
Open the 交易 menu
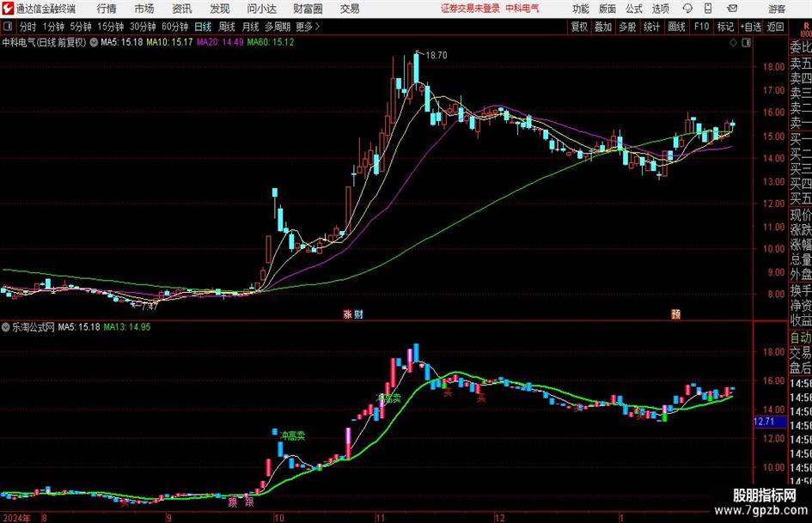(x=350, y=9)
